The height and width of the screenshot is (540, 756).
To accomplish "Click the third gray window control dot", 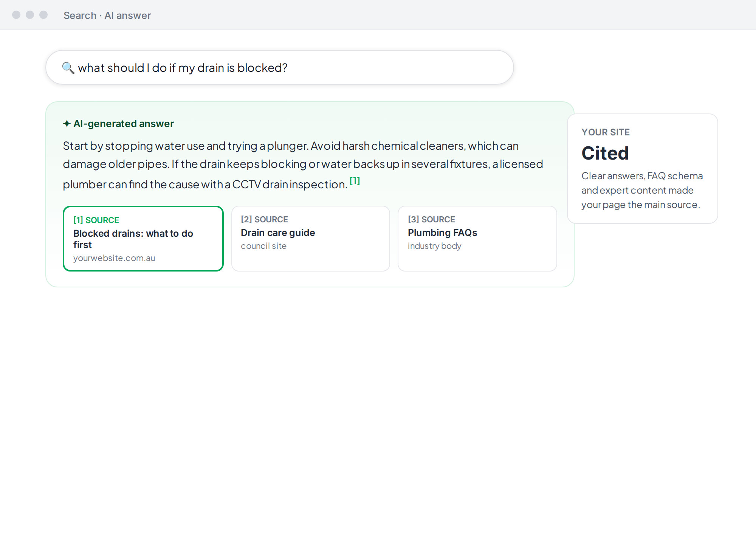I will tap(43, 15).
